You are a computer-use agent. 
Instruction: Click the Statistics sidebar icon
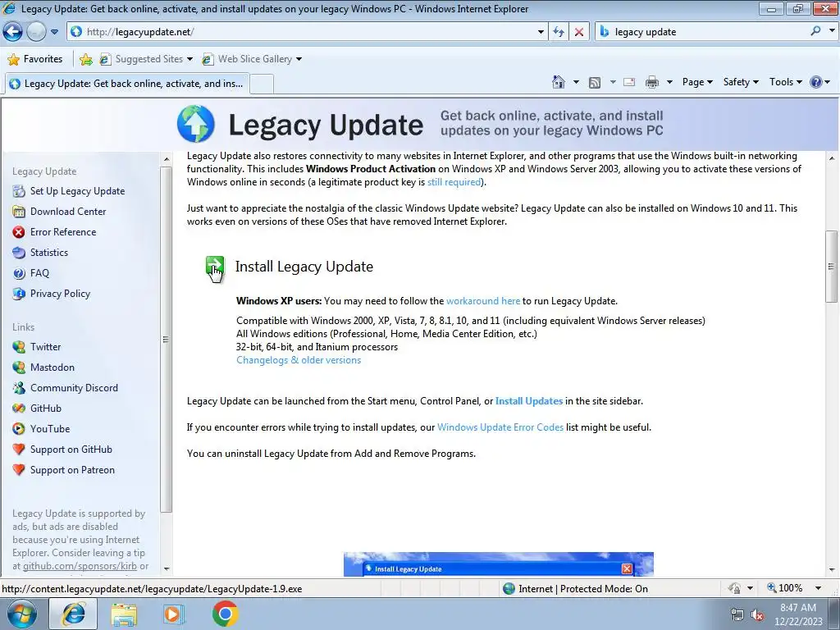click(x=19, y=253)
